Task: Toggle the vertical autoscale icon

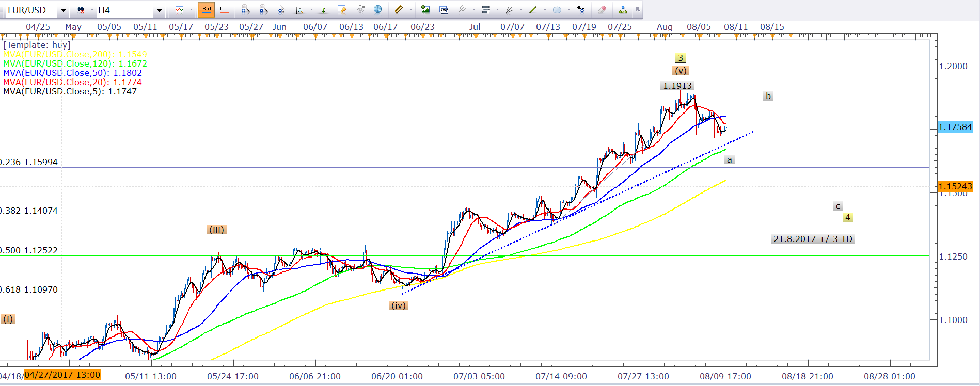Action: coord(323,9)
